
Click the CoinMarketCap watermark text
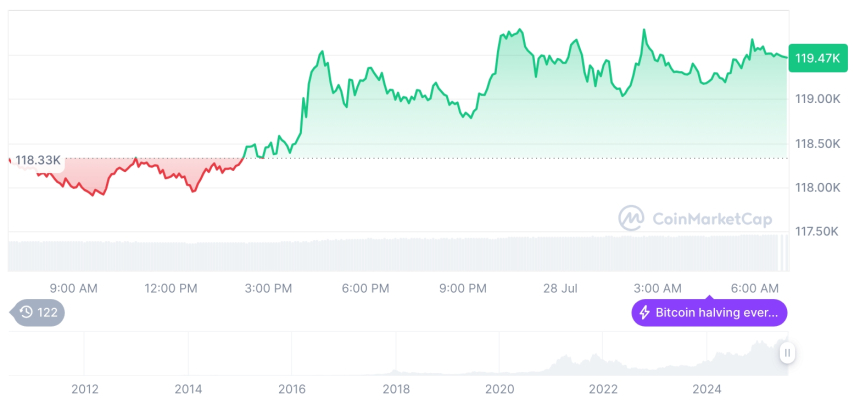(710, 217)
